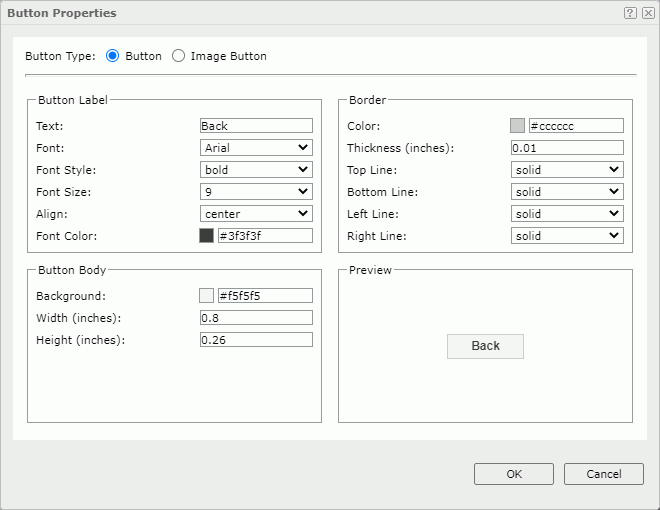Viewport: 660px width, 510px height.
Task: Click the Text input field containing Back
Action: [x=256, y=126]
